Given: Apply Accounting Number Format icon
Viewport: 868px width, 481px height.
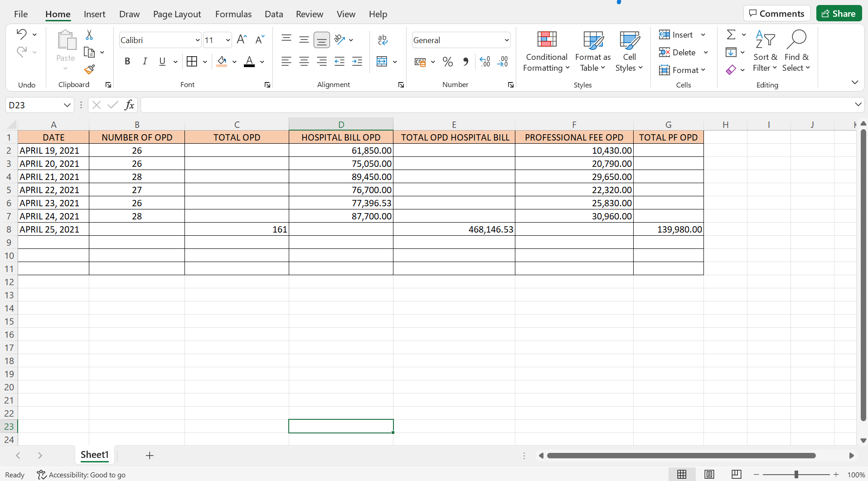Looking at the screenshot, I should click(420, 62).
